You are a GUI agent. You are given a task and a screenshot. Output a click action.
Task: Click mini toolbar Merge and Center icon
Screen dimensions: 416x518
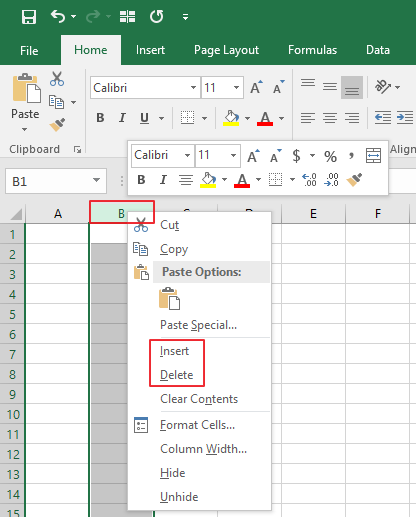click(x=373, y=156)
